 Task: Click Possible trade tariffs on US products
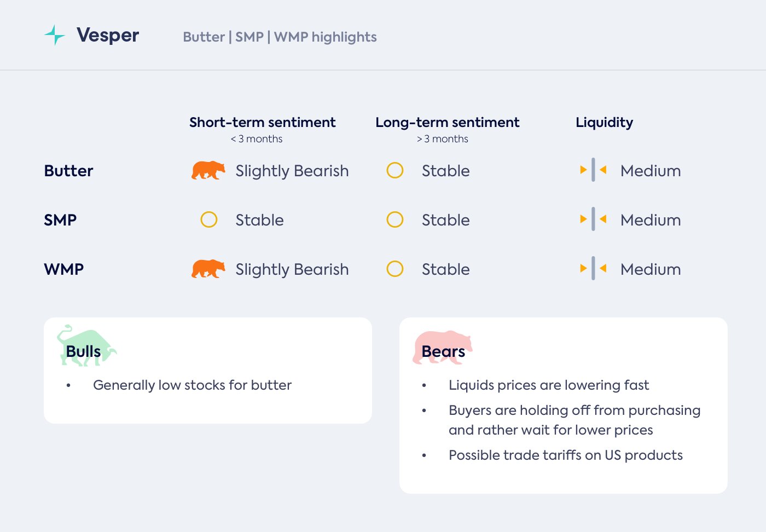tap(565, 455)
